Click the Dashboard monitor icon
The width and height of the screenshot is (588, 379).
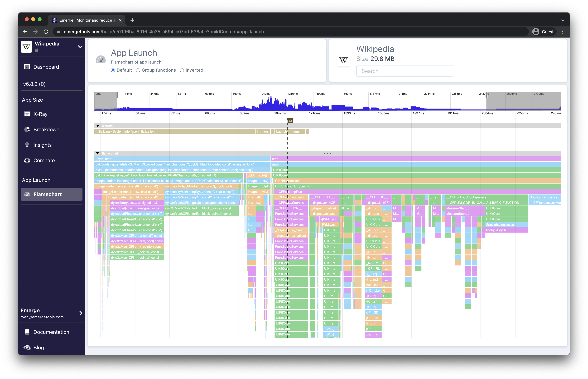pos(27,67)
